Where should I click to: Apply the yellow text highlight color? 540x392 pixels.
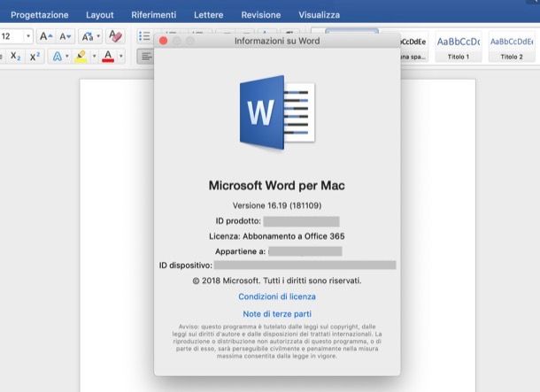click(x=81, y=56)
